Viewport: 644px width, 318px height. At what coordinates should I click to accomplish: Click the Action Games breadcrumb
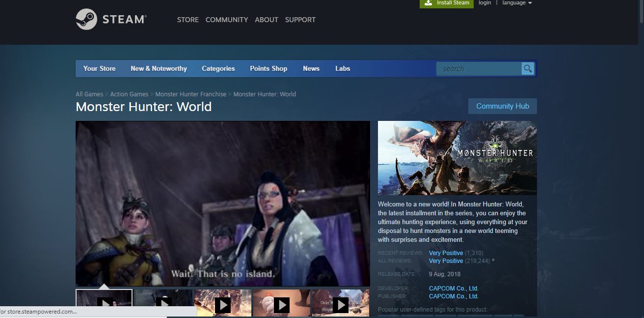[x=129, y=94]
